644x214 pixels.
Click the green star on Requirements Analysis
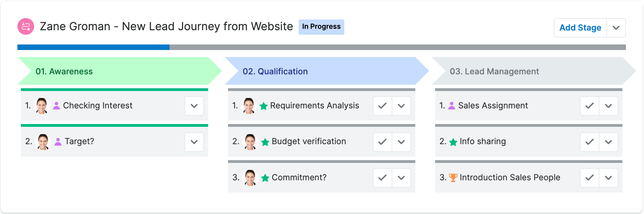coord(264,106)
